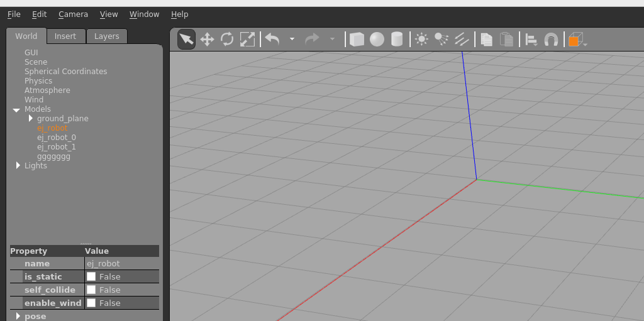Open the undo history dropdown arrow
Screen dimensions: 644x321
(x=292, y=40)
